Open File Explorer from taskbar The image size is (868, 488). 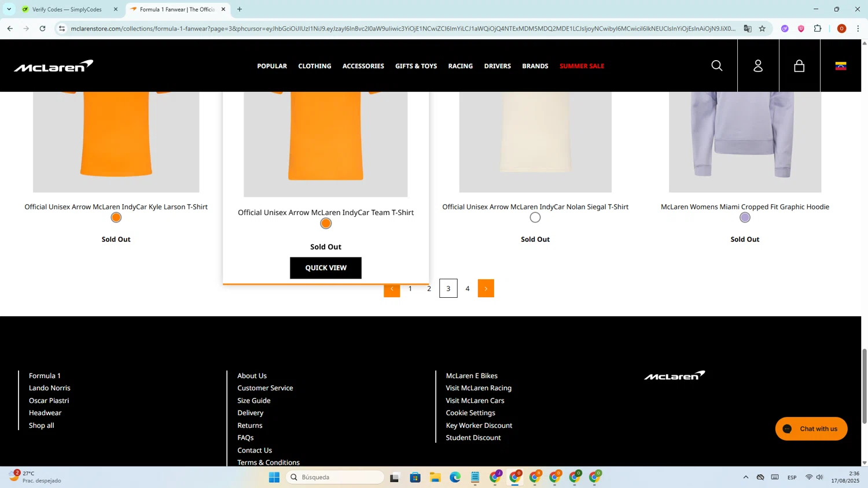pos(435,477)
